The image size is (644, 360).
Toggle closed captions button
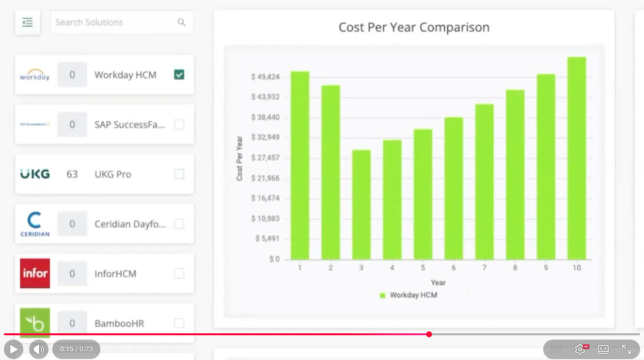pos(557,349)
